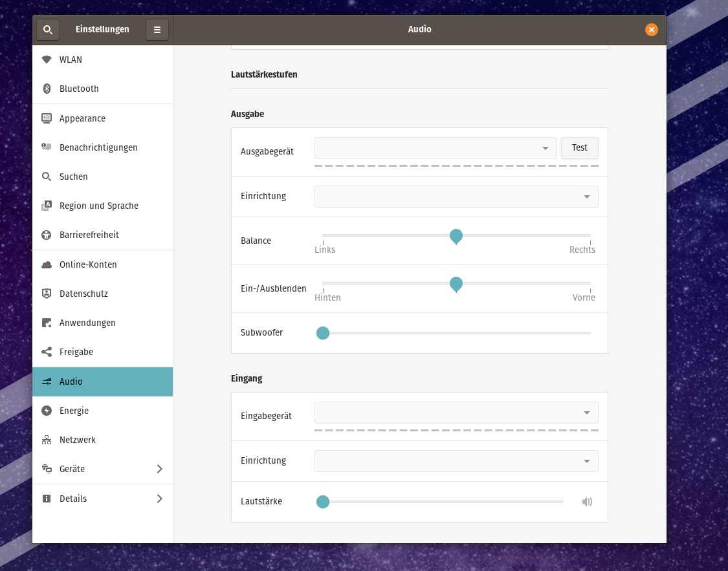Click the Rechts end of Balance slider
The height and width of the screenshot is (571, 728).
[582, 250]
